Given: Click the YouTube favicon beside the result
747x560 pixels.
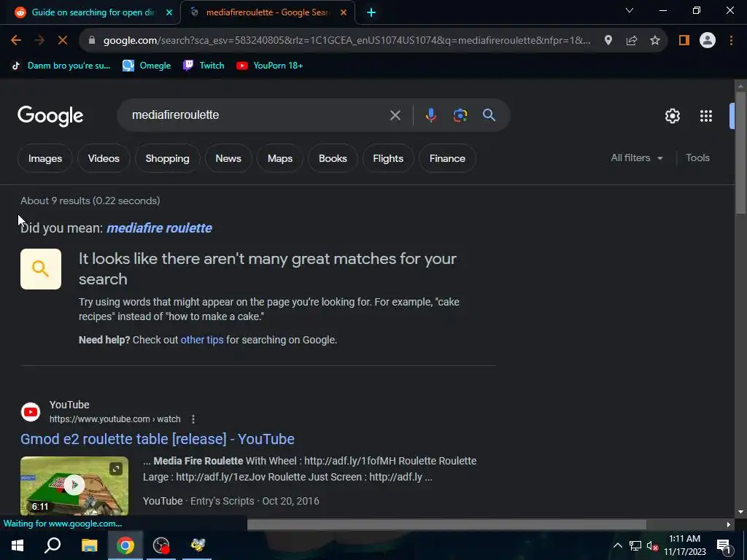Looking at the screenshot, I should click(x=31, y=412).
